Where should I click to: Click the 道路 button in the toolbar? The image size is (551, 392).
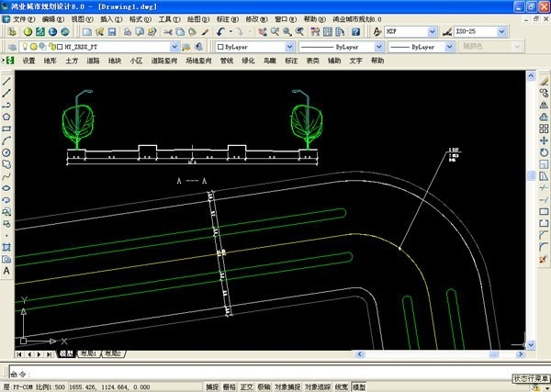pos(93,61)
